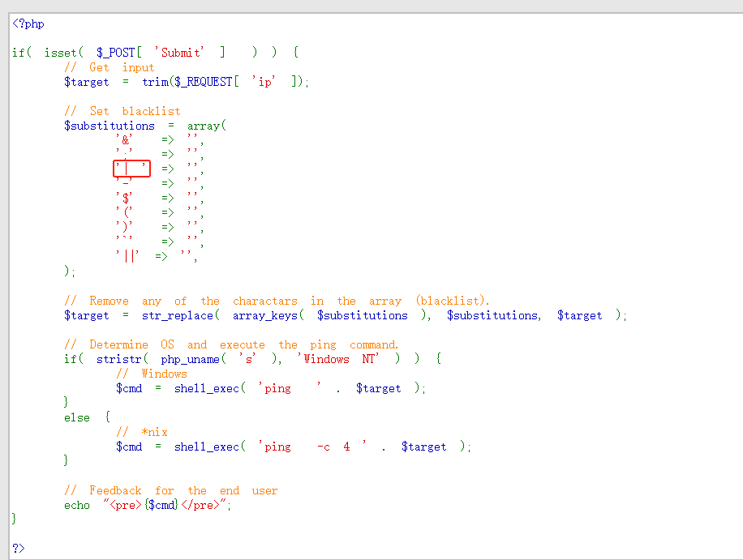Viewport: 743px width, 560px height.
Task: Select the '$' blacklist key
Action: click(125, 198)
